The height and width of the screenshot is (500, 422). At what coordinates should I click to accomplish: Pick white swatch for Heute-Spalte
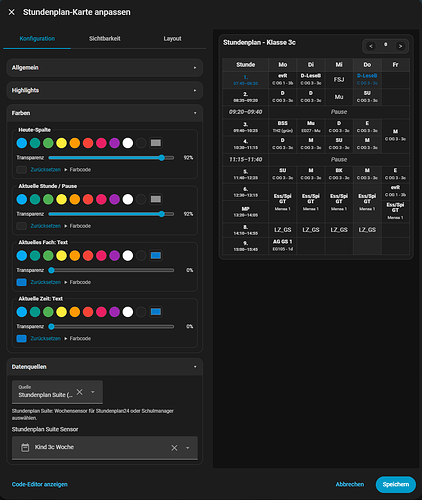(x=128, y=143)
